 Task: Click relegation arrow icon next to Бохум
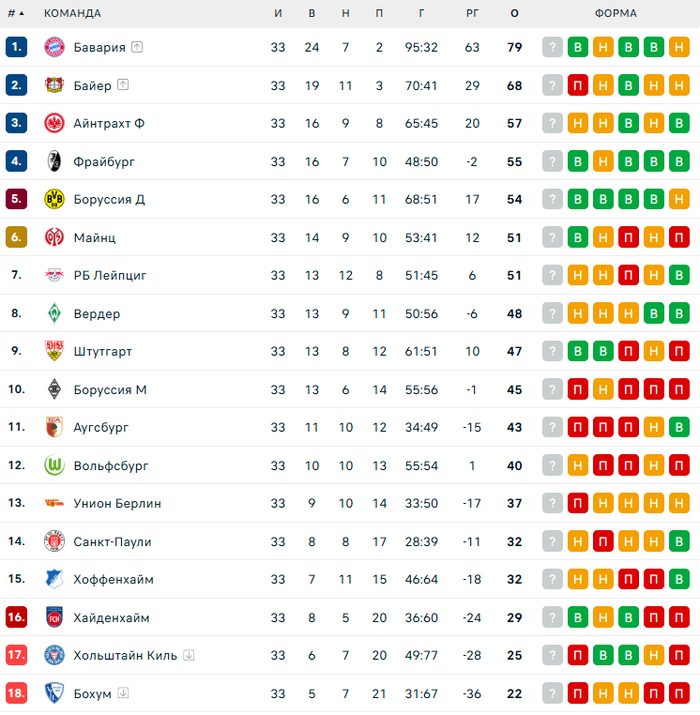pyautogui.click(x=123, y=693)
